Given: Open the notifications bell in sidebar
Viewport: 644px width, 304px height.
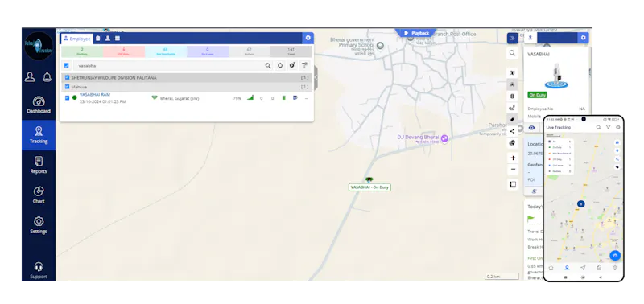Looking at the screenshot, I should 47,77.
